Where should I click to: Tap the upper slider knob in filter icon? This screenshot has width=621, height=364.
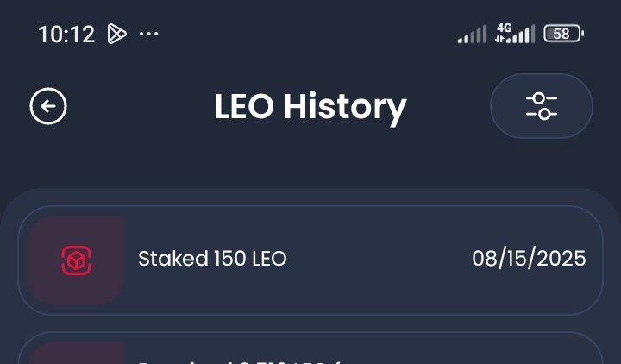pos(538,97)
